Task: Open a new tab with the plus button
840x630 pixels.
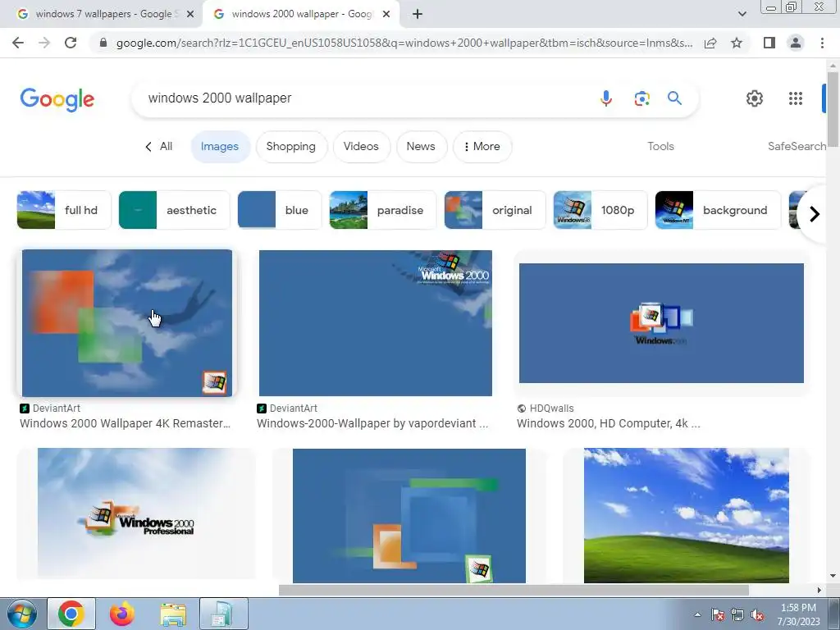Action: (x=418, y=14)
